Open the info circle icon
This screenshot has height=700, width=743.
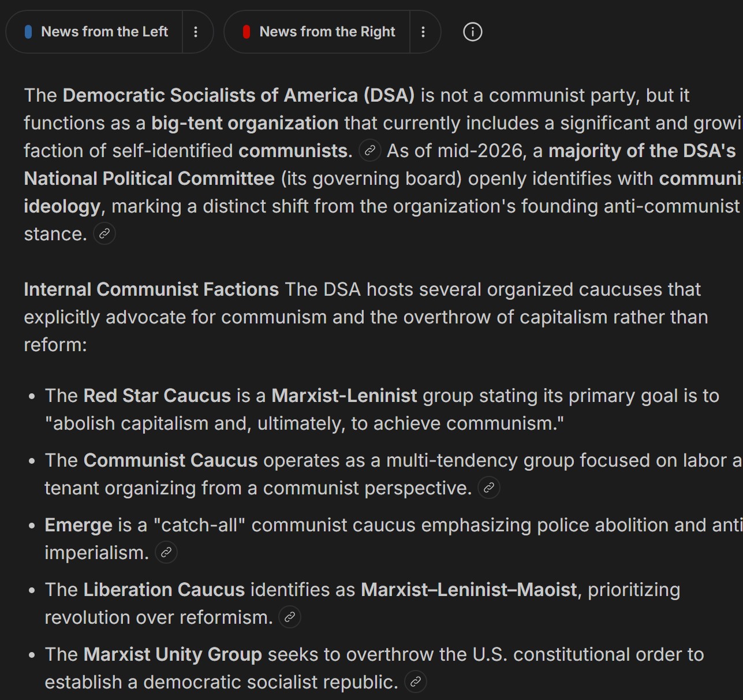pos(472,32)
